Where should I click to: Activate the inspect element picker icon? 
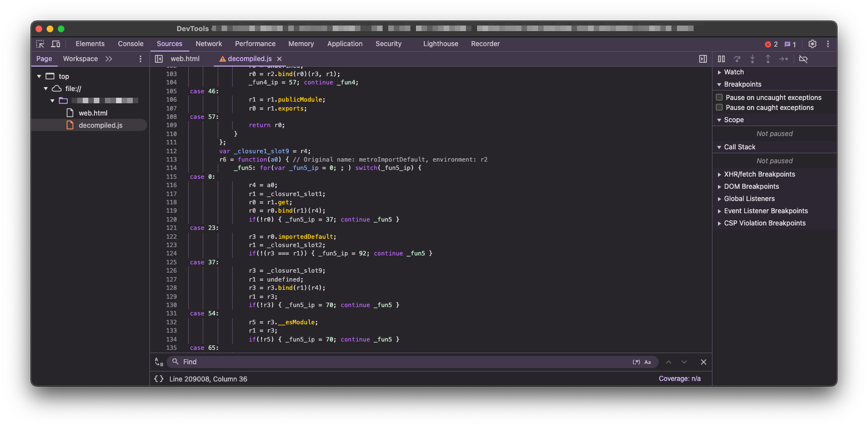40,44
